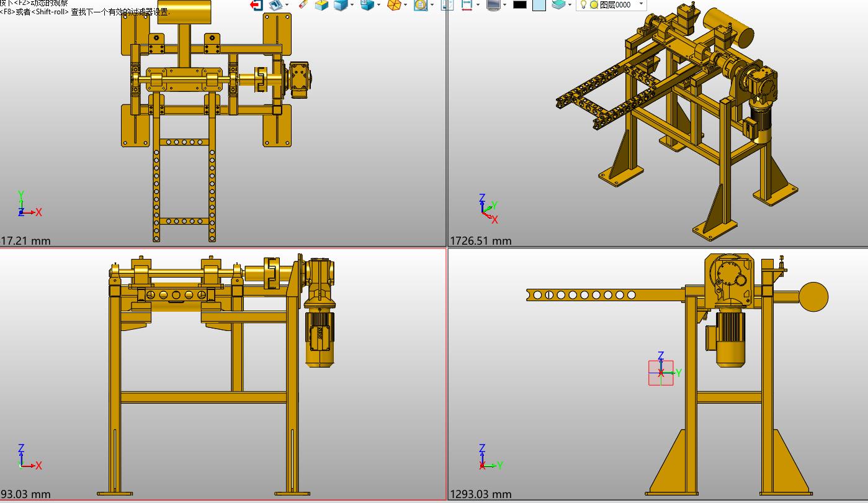The width and height of the screenshot is (868, 503).
Task: Click the ZX axis triad in front view
Action: 29,458
